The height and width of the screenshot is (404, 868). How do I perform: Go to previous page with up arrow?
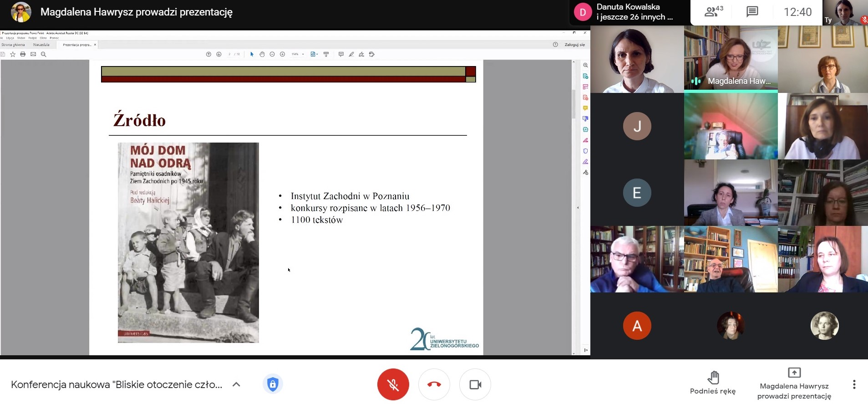click(x=208, y=54)
